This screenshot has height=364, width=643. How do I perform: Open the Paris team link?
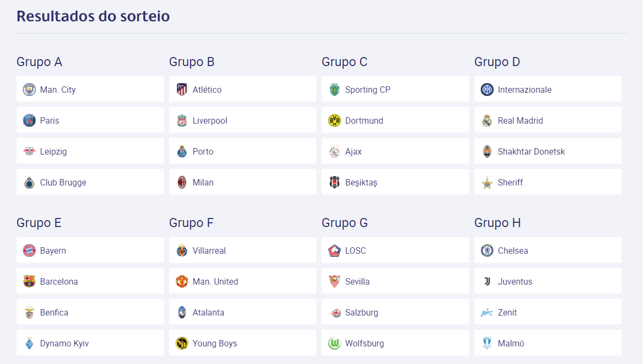pyautogui.click(x=50, y=120)
